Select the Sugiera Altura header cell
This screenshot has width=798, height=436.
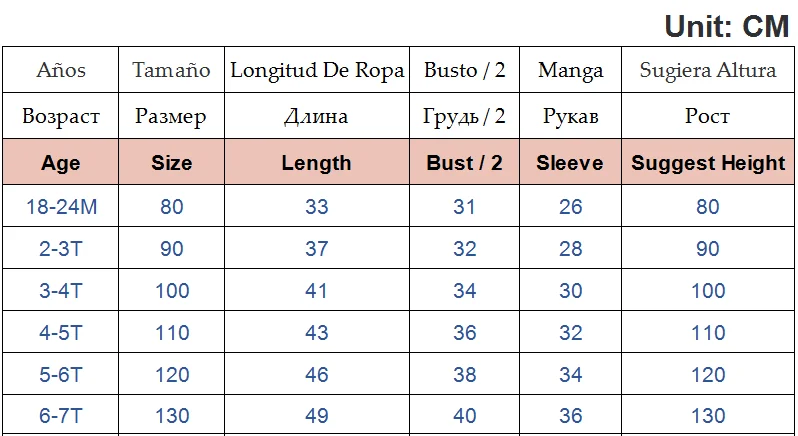pos(708,70)
